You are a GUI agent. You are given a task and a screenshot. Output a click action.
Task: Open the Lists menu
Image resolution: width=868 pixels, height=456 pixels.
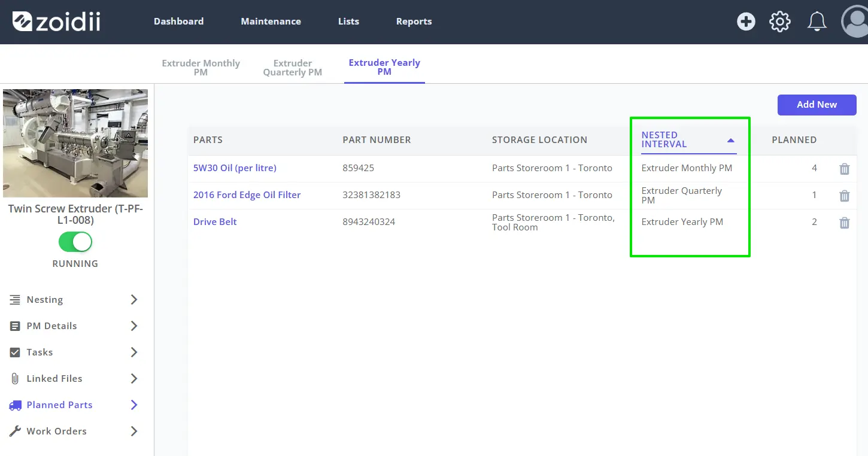pos(348,22)
